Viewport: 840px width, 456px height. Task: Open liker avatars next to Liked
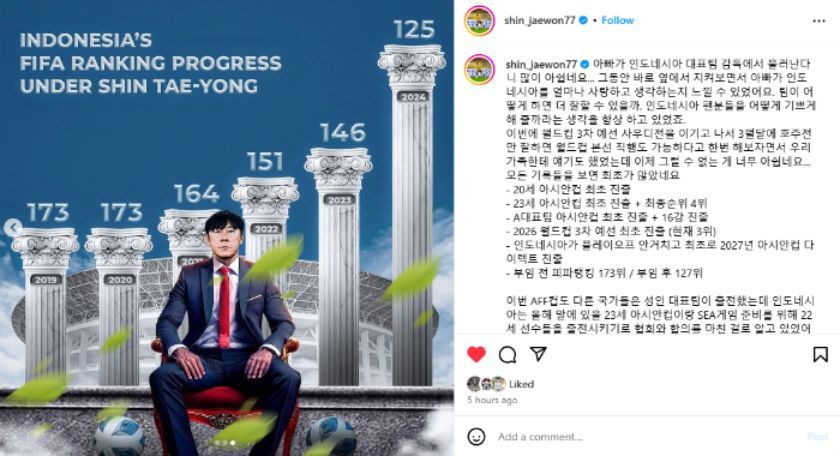coord(486,384)
